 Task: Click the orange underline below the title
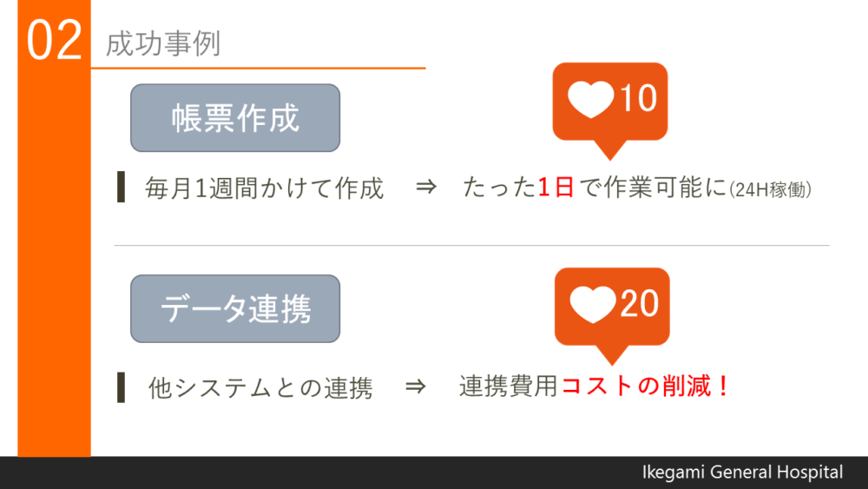[x=258, y=68]
